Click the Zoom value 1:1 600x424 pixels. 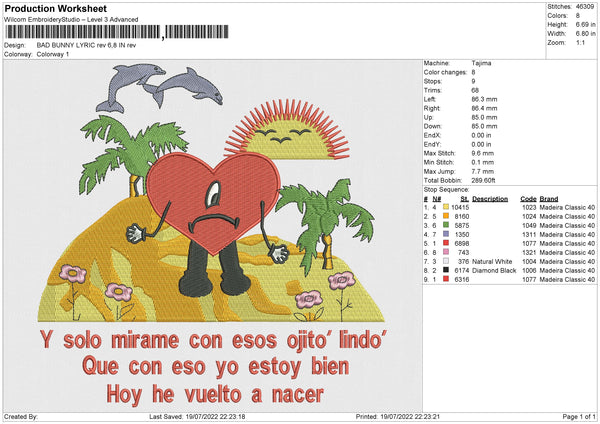(580, 42)
